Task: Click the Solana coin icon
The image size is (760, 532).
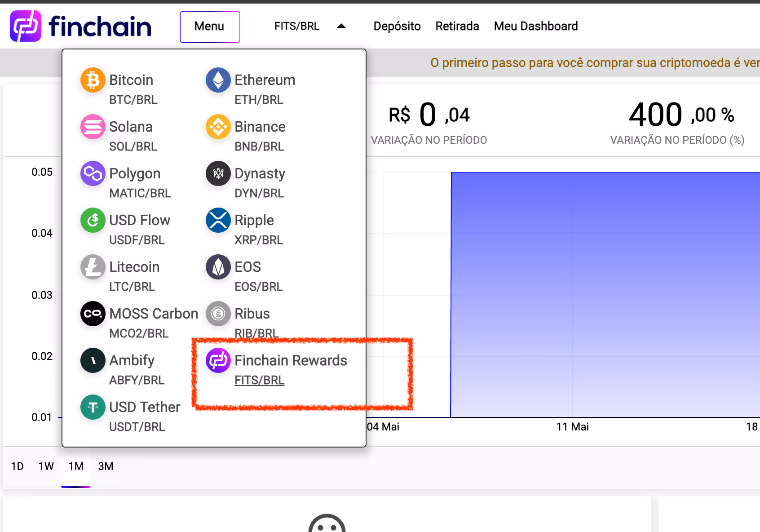Action: pyautogui.click(x=93, y=127)
